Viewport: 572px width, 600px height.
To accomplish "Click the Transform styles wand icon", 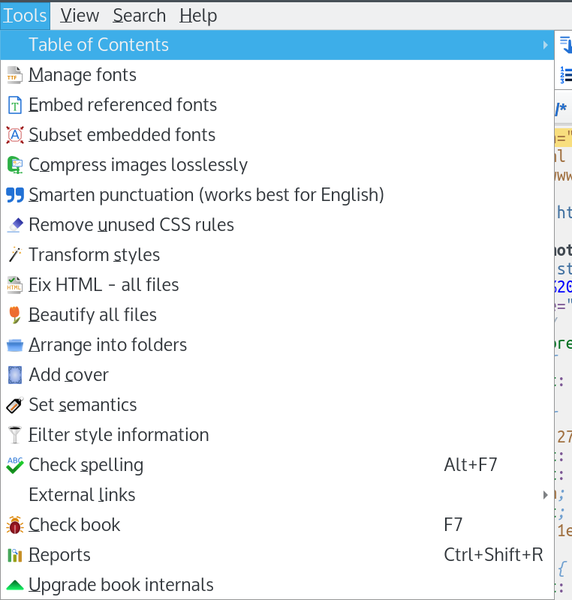I will tap(15, 255).
